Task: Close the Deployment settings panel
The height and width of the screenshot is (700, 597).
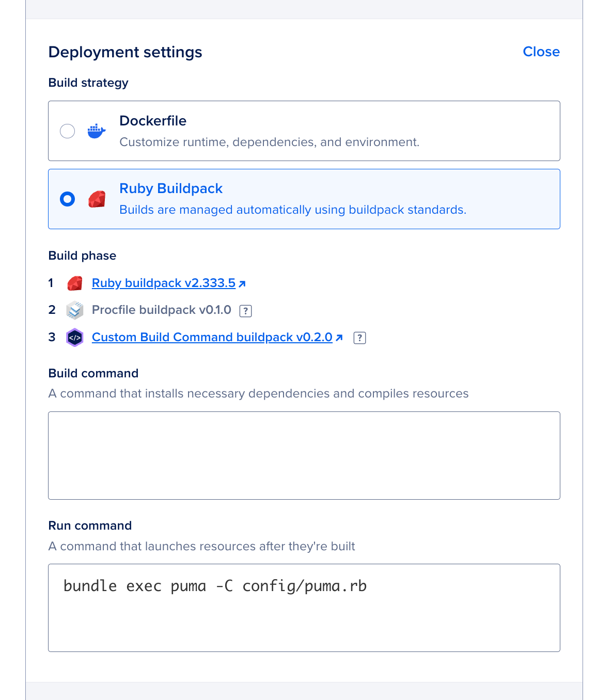Action: tap(541, 52)
